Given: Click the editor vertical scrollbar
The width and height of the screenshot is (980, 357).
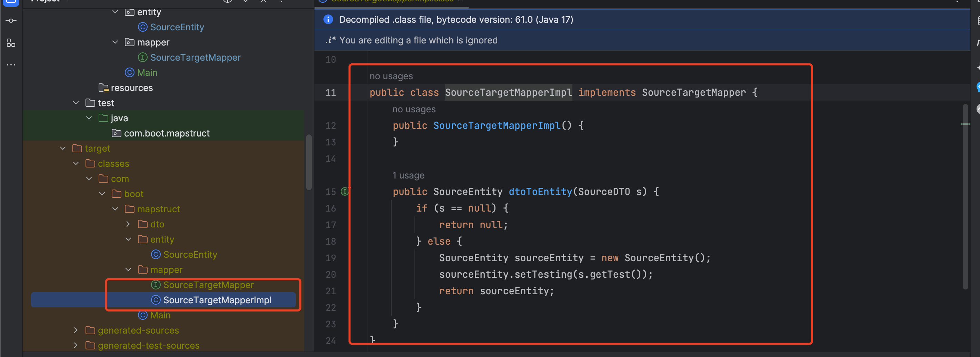Looking at the screenshot, I should tap(965, 196).
